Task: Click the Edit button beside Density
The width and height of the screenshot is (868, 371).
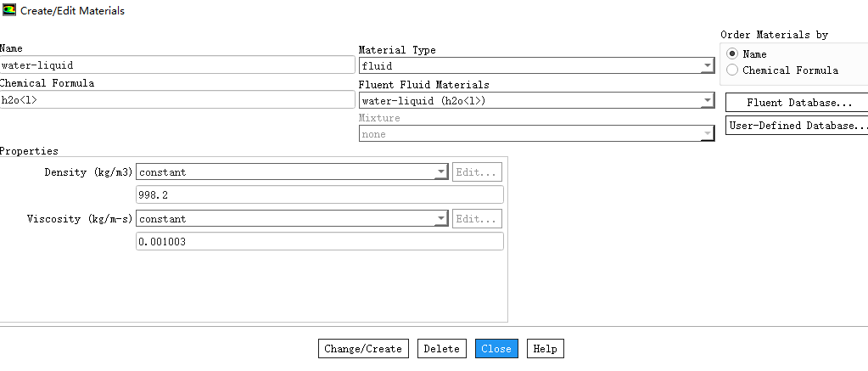Action: click(477, 172)
